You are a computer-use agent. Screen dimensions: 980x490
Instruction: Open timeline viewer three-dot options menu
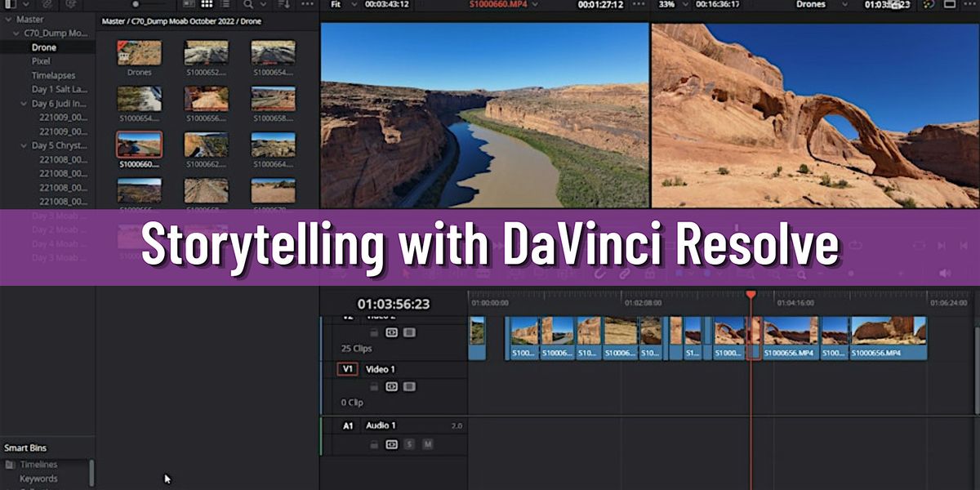(969, 4)
